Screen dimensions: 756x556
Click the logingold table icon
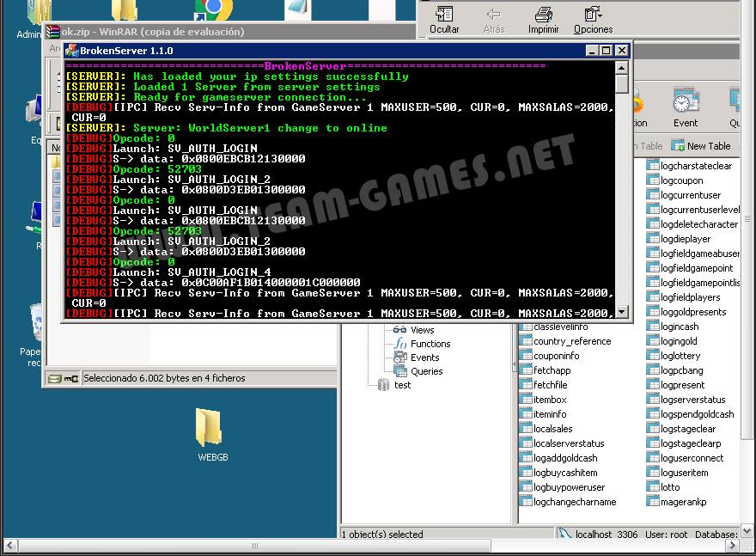(x=653, y=341)
